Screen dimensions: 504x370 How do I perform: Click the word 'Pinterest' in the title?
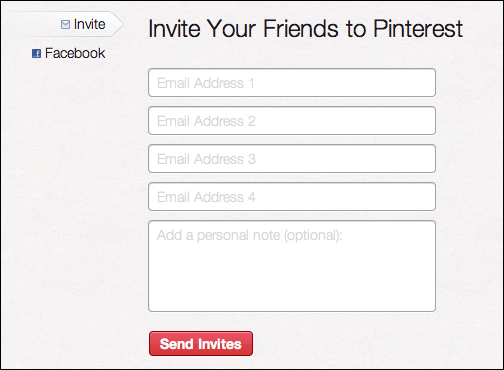click(418, 28)
